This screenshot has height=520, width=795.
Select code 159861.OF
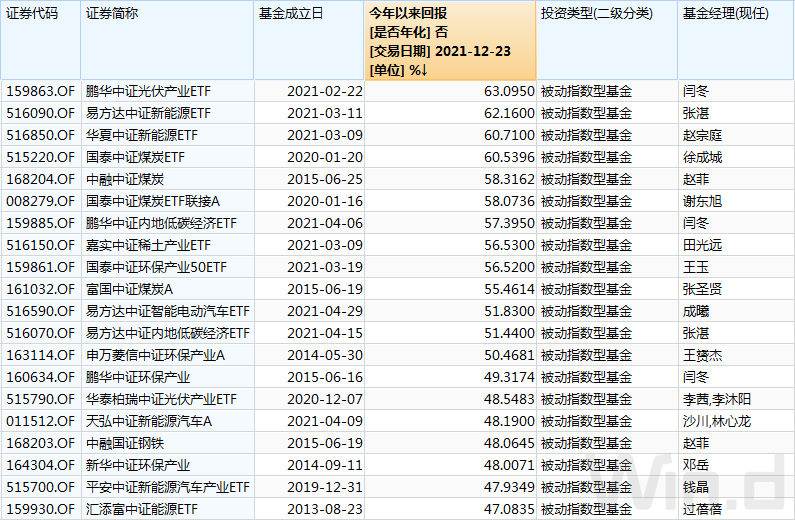(41, 268)
